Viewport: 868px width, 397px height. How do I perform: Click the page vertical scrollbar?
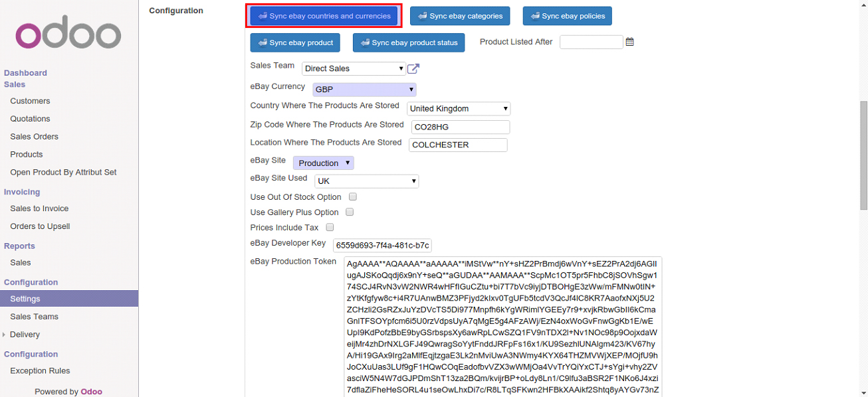point(863,156)
